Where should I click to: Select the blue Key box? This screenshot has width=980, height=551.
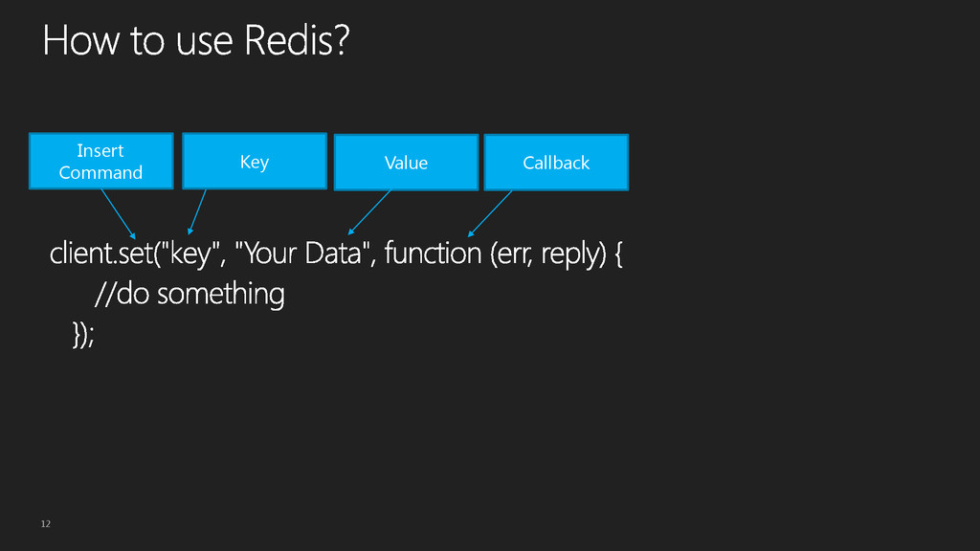(255, 161)
